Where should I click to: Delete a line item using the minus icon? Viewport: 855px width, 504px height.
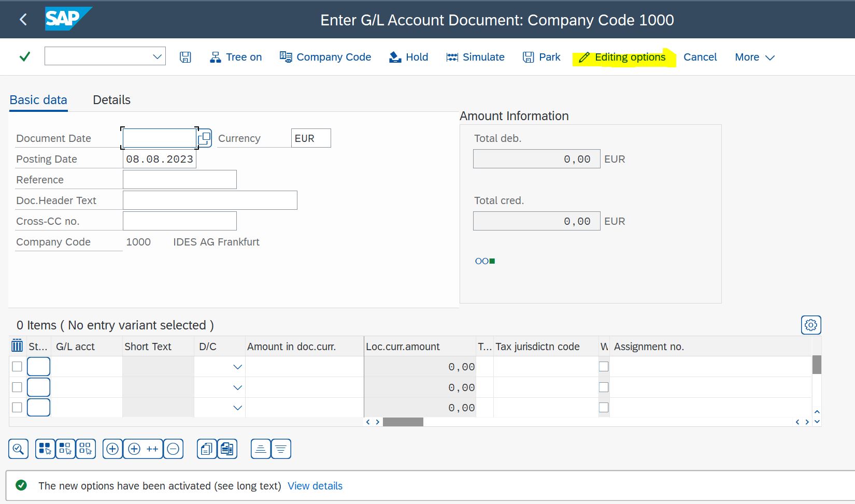tap(174, 449)
